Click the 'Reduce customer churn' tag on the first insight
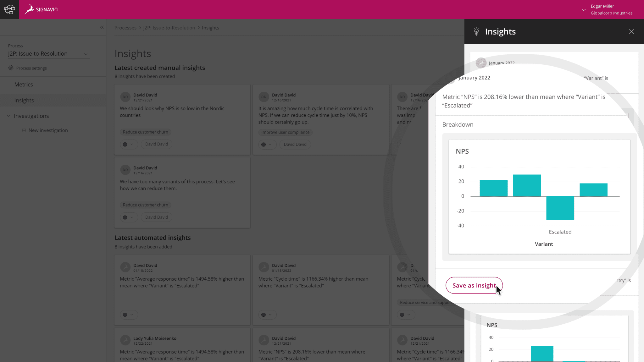Image resolution: width=644 pixels, height=362 pixels. pos(145,132)
